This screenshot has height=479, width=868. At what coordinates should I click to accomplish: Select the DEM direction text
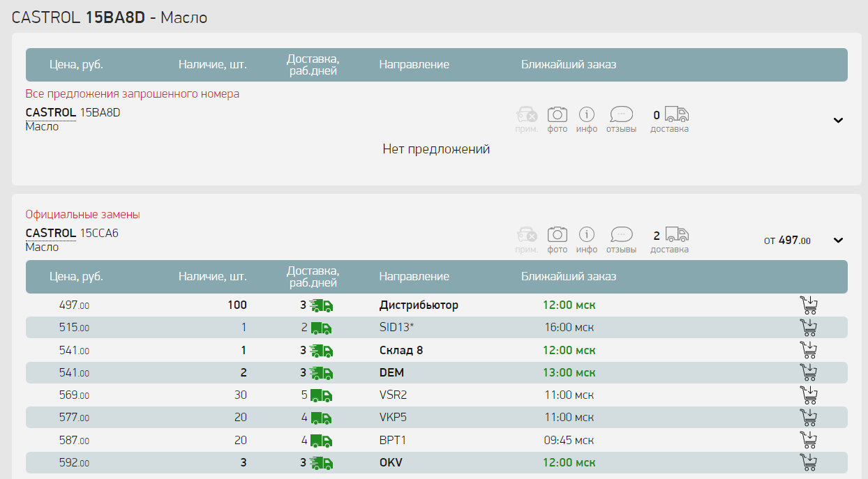(x=391, y=372)
